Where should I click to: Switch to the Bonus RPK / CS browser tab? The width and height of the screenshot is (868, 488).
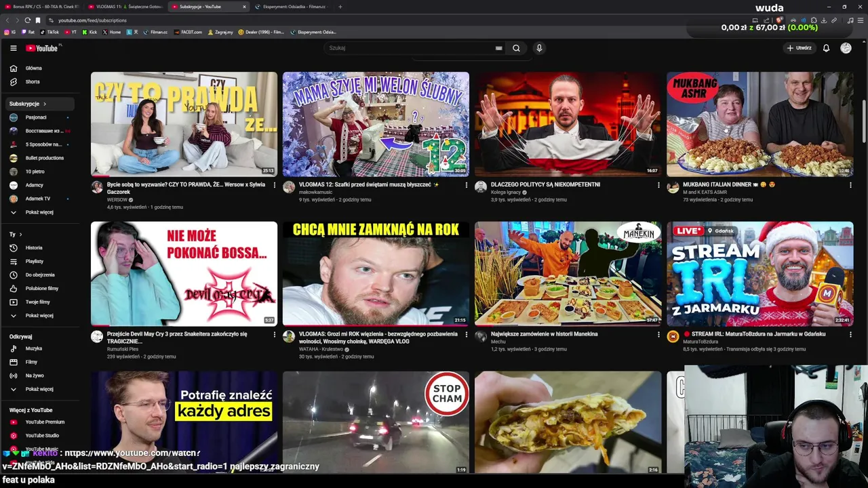click(42, 7)
